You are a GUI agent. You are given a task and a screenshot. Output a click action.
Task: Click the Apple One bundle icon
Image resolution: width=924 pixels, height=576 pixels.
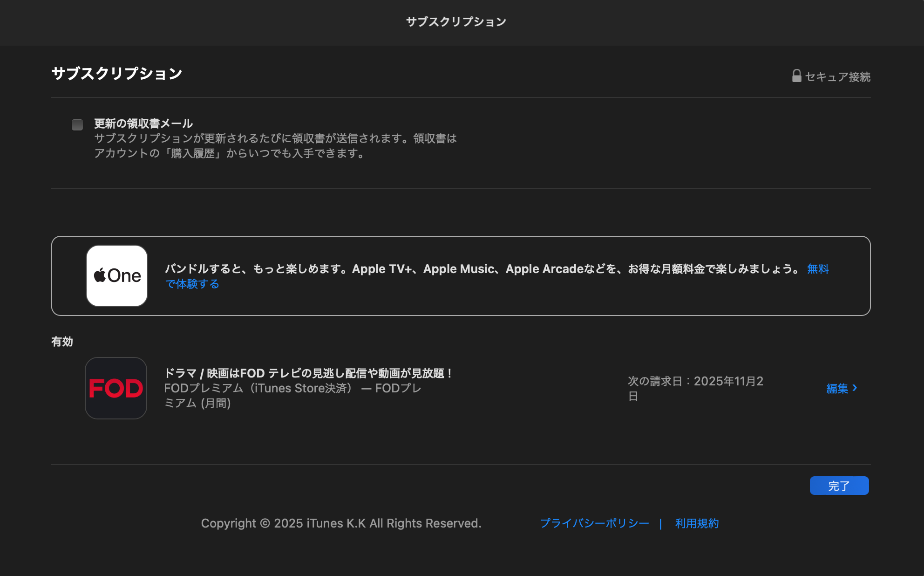pos(116,275)
